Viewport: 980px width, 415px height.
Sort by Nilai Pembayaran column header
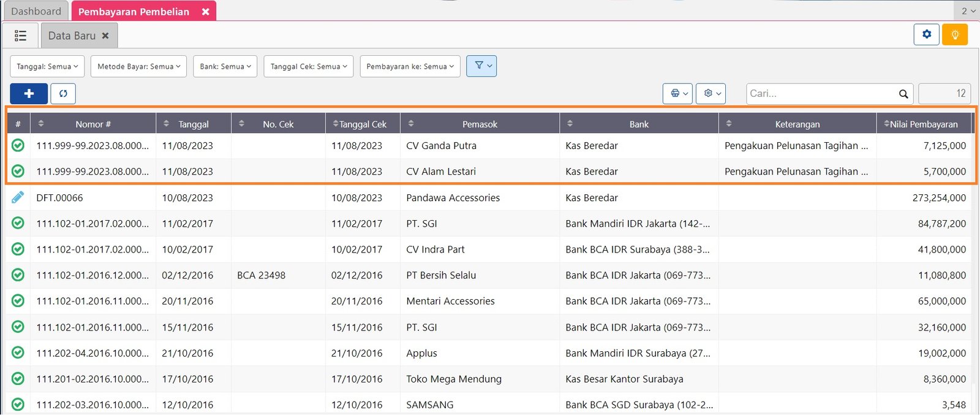(923, 124)
